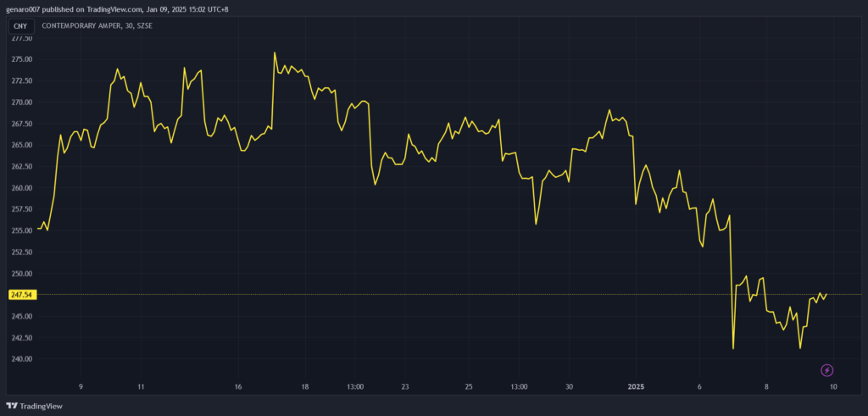Select the date label 30 on time axis
Screen dimensions: 868x416
(570, 387)
